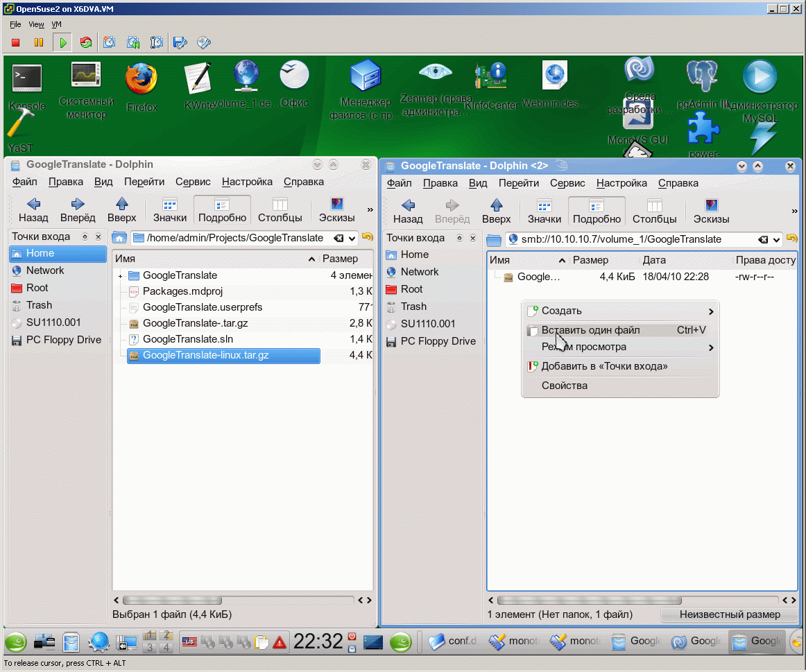
Task: Open Сервис menu in Dolphin <2>
Action: tap(567, 183)
